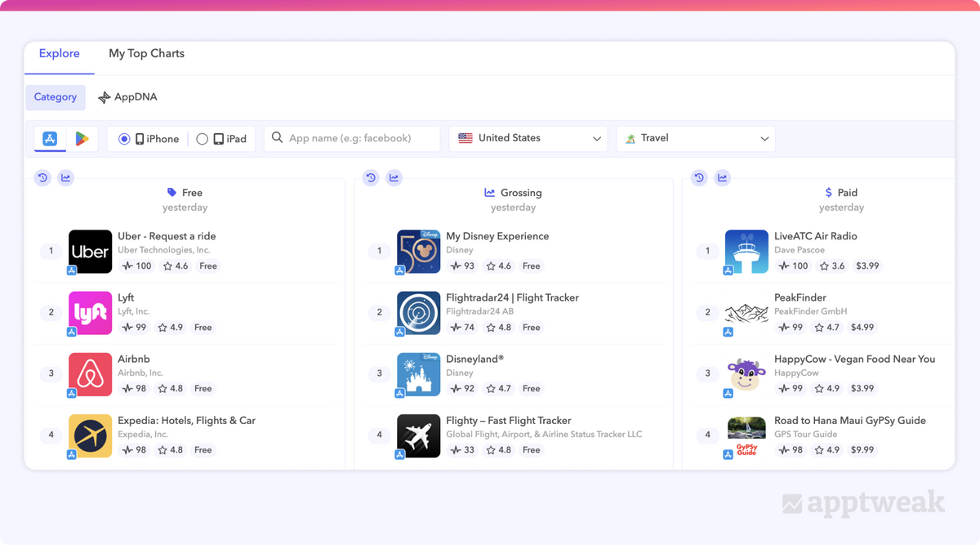This screenshot has height=545, width=980.
Task: Click the trend chart icon above Paid chart
Action: pyautogui.click(x=722, y=177)
